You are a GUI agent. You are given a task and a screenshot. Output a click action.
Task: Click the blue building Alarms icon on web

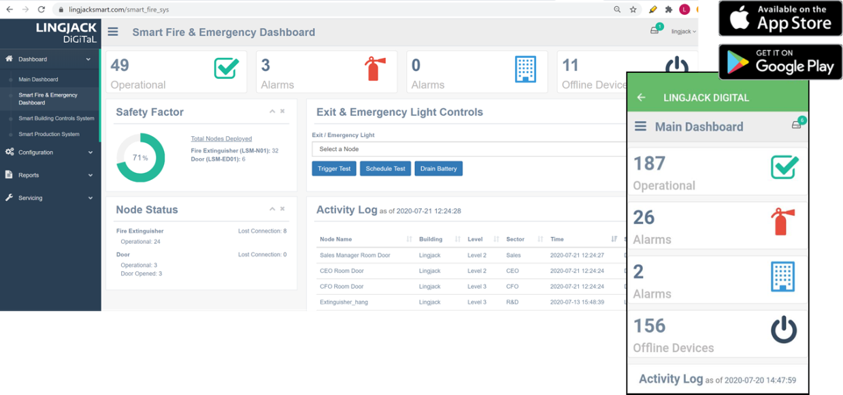[x=525, y=69]
